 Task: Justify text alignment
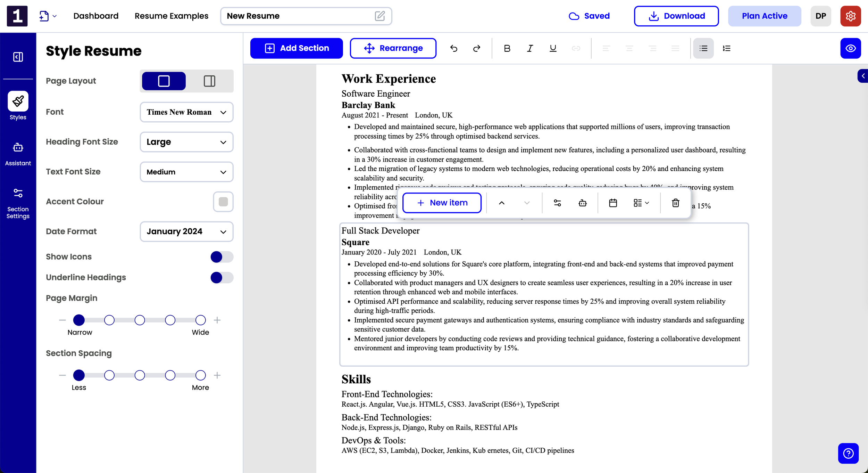[x=675, y=48]
